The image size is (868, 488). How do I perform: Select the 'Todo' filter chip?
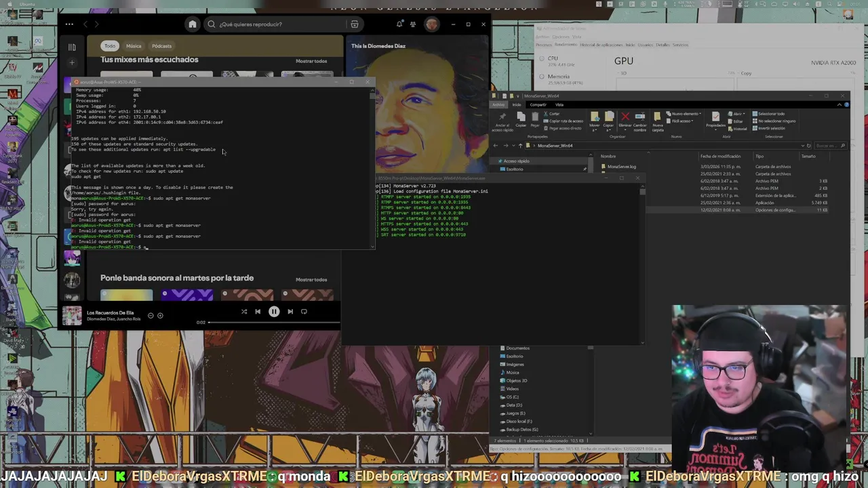tap(110, 46)
